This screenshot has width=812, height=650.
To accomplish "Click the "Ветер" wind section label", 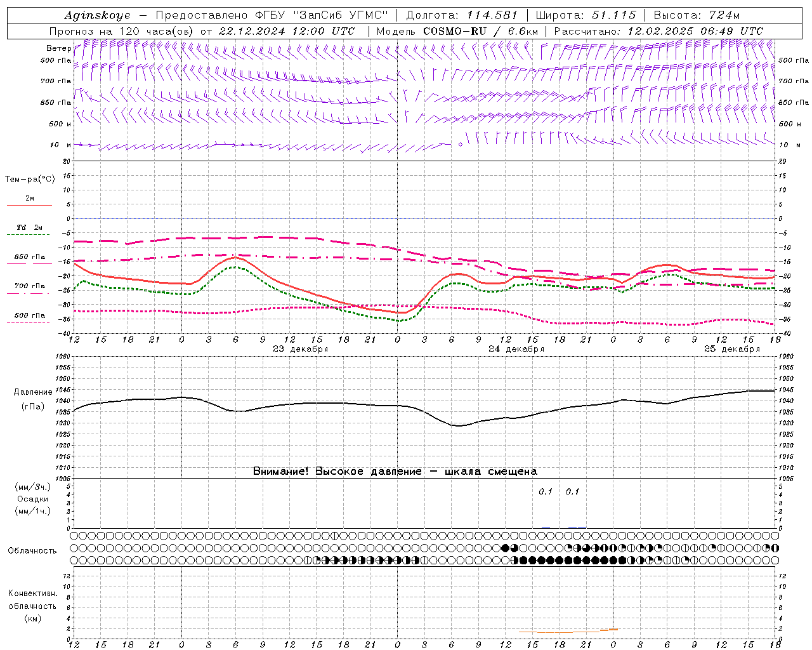I will 58,48.
